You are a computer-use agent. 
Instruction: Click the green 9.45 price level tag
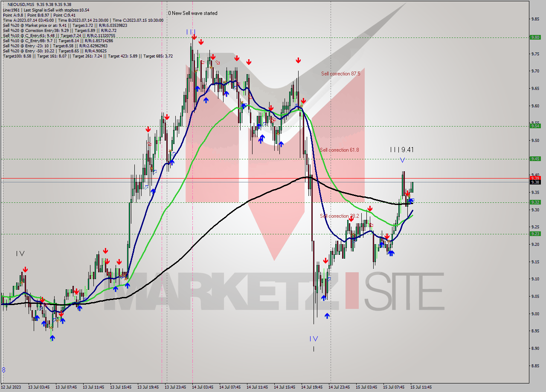(535, 159)
